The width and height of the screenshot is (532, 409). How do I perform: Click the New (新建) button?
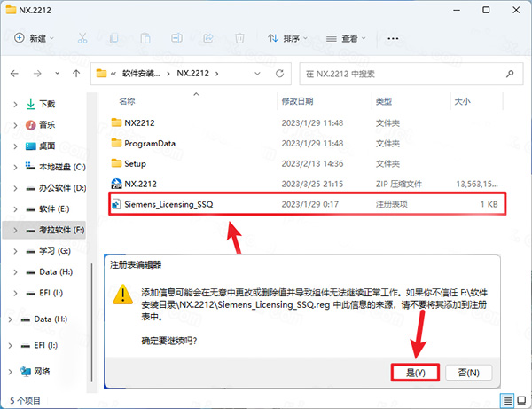click(34, 38)
